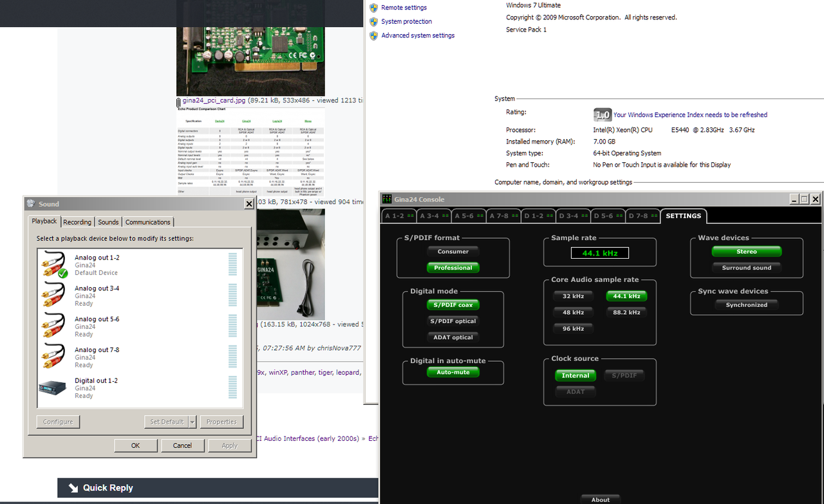Click Properties button in Sound dialog

tap(222, 422)
